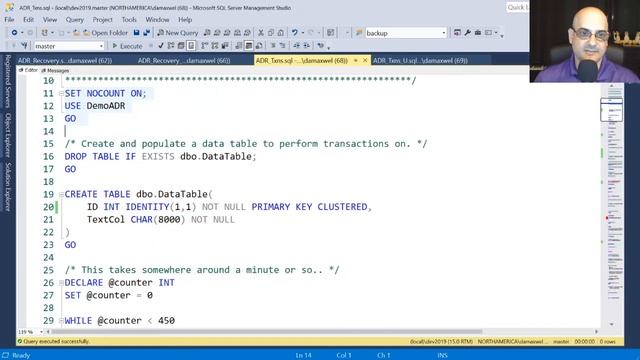The height and width of the screenshot is (360, 640).
Task: Open the master database dropdown
Action: pyautogui.click(x=101, y=46)
